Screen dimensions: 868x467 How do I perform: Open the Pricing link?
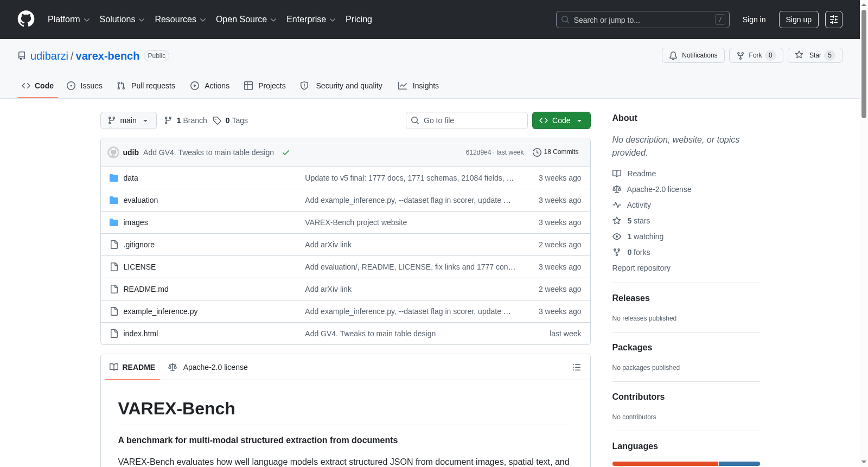click(x=359, y=20)
